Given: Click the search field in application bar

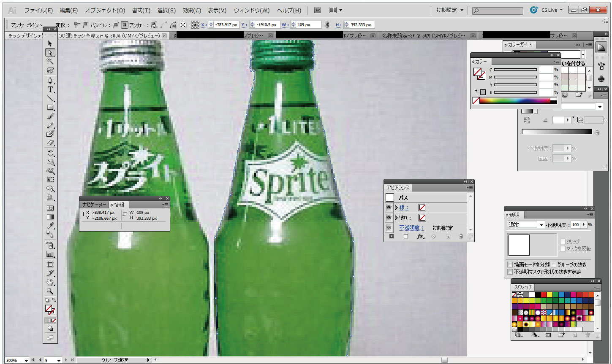Looking at the screenshot, I should tap(498, 11).
